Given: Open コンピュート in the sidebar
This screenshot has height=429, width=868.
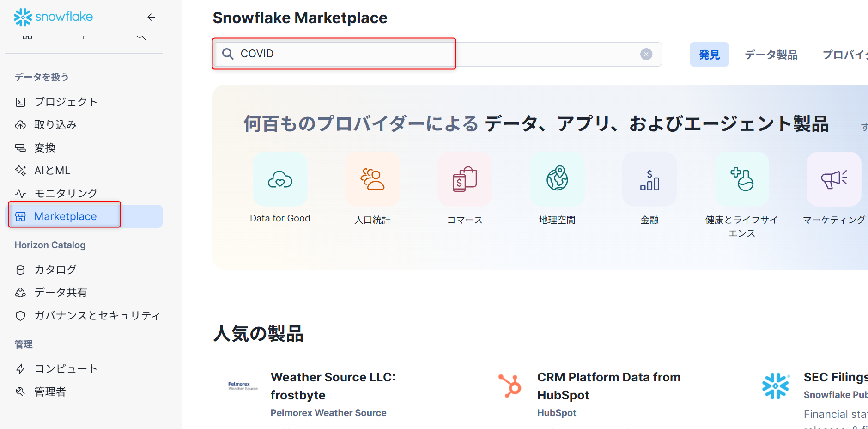Looking at the screenshot, I should [84, 369].
